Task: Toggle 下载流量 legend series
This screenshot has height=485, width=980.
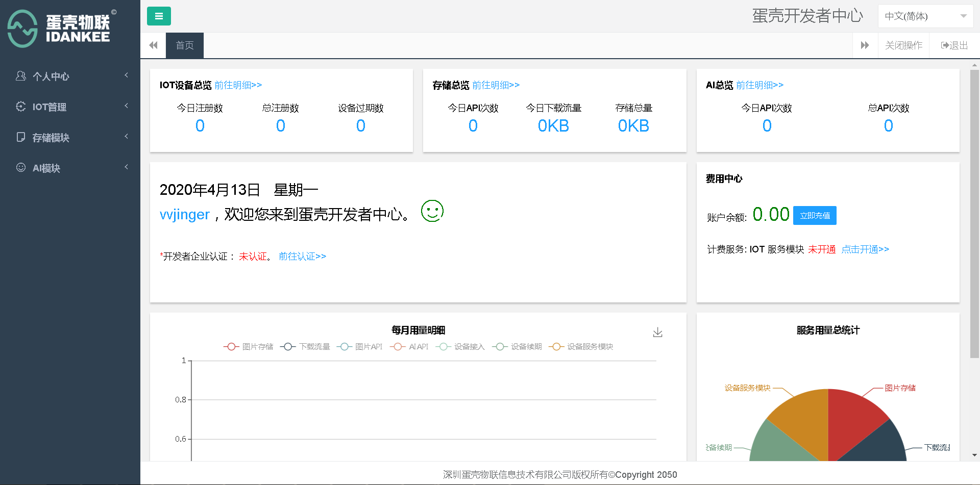Action: pyautogui.click(x=305, y=347)
